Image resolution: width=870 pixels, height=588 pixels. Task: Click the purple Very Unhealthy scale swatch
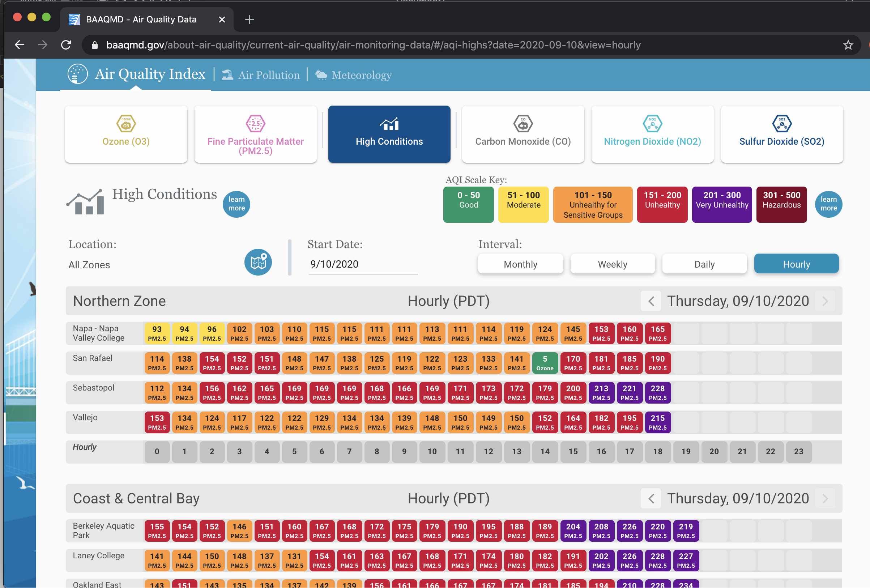tap(721, 204)
